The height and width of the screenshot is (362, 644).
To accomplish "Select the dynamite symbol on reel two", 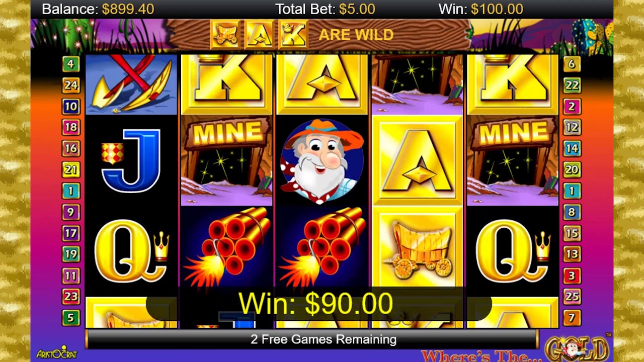I will pyautogui.click(x=226, y=246).
